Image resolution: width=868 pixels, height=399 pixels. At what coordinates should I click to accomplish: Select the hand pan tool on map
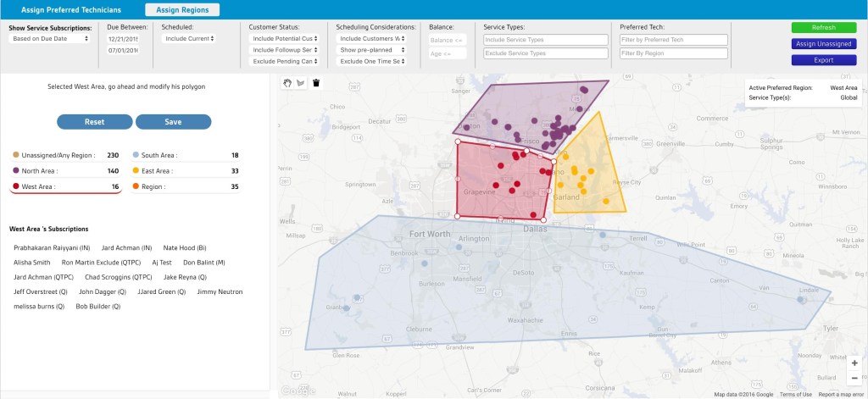[x=288, y=82]
